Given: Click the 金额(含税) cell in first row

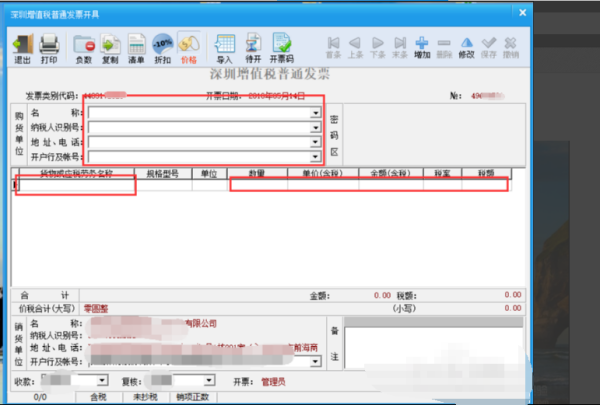Looking at the screenshot, I should click(x=391, y=185).
